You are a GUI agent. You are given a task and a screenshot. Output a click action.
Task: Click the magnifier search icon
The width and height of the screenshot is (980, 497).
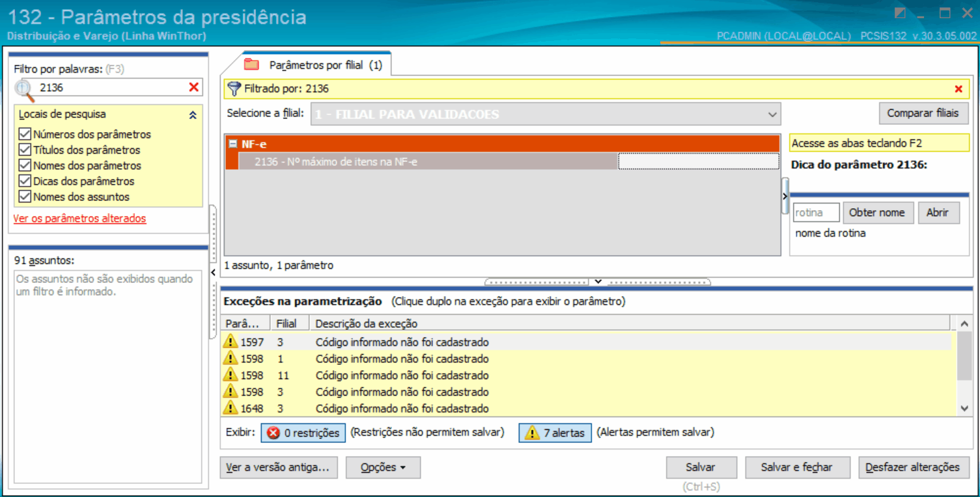click(25, 89)
